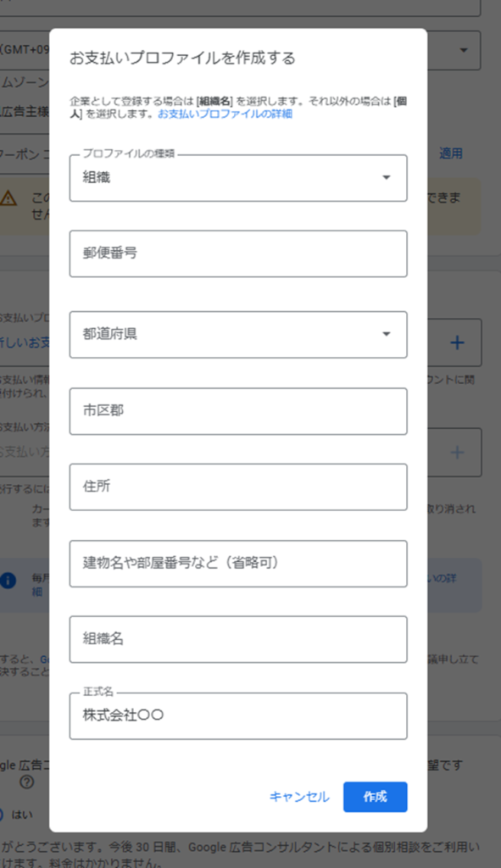Click the blue info circle icon
501x868 pixels.
click(8, 580)
